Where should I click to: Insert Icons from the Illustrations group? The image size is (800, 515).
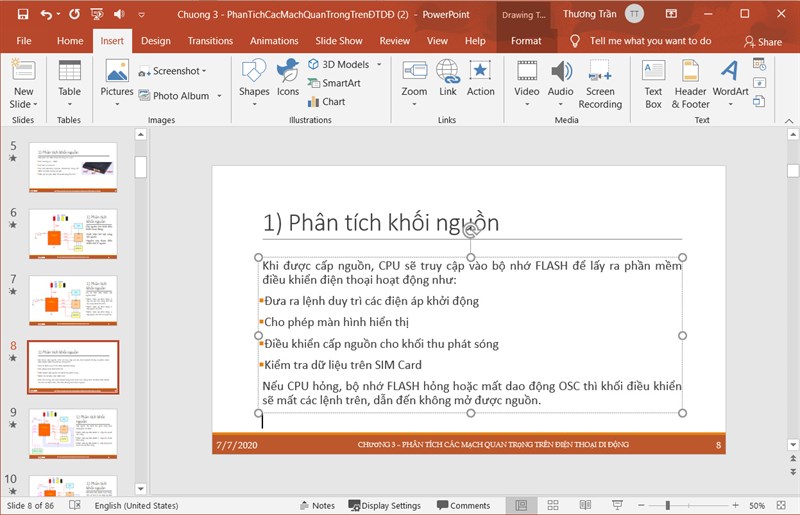tap(288, 78)
